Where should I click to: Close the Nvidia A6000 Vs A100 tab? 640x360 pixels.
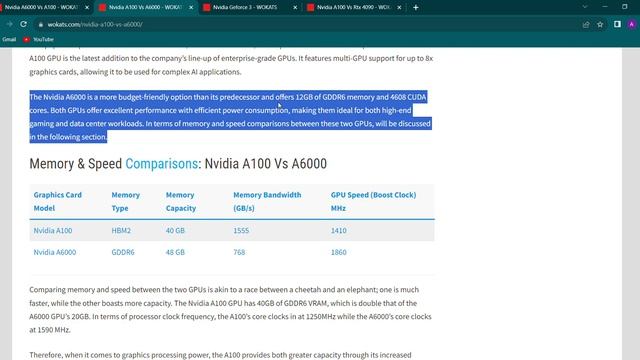[87, 7]
